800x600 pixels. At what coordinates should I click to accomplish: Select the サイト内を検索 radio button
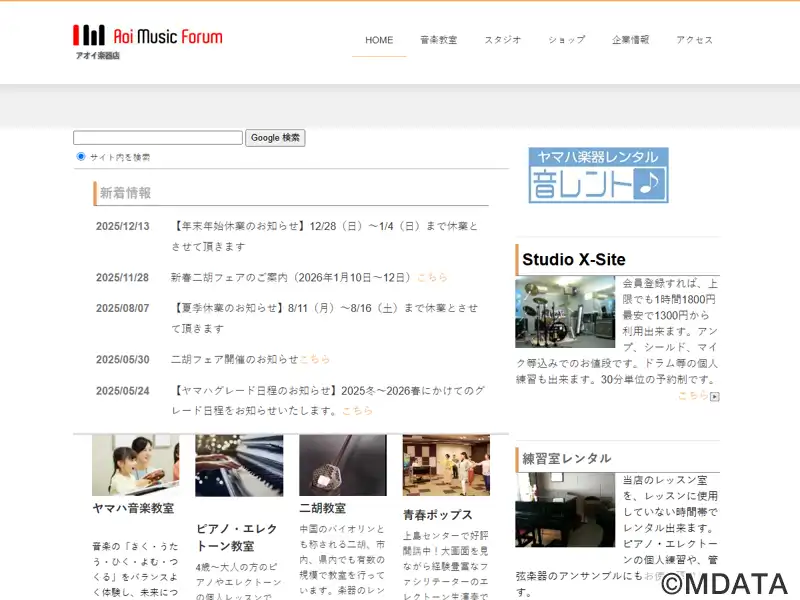point(81,156)
